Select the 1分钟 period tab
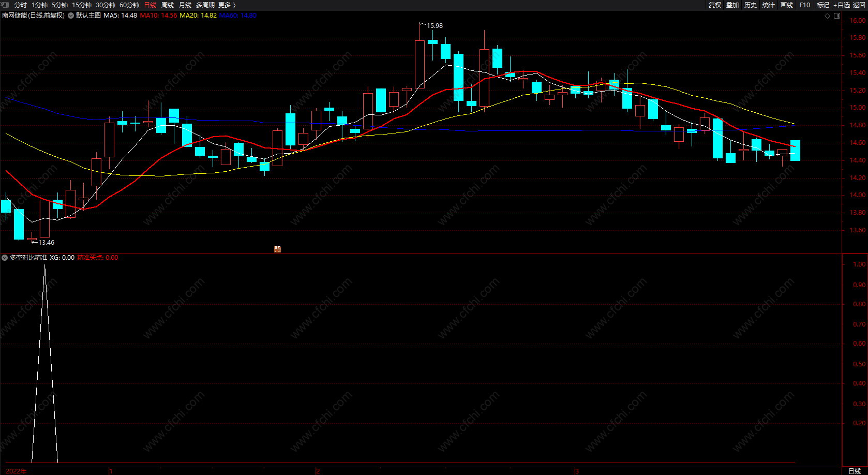868x475 pixels. (x=40, y=5)
